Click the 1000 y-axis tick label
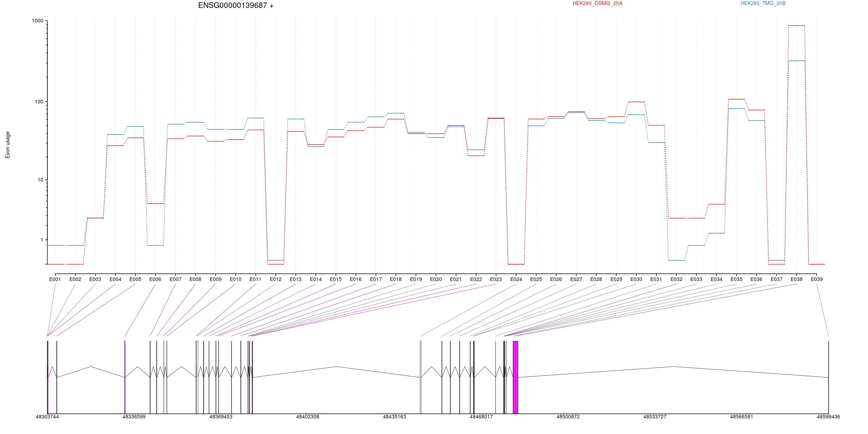 click(38, 21)
